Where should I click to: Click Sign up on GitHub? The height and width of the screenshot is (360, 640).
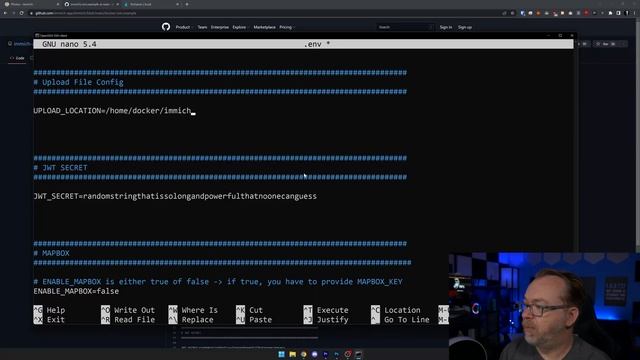[464, 27]
